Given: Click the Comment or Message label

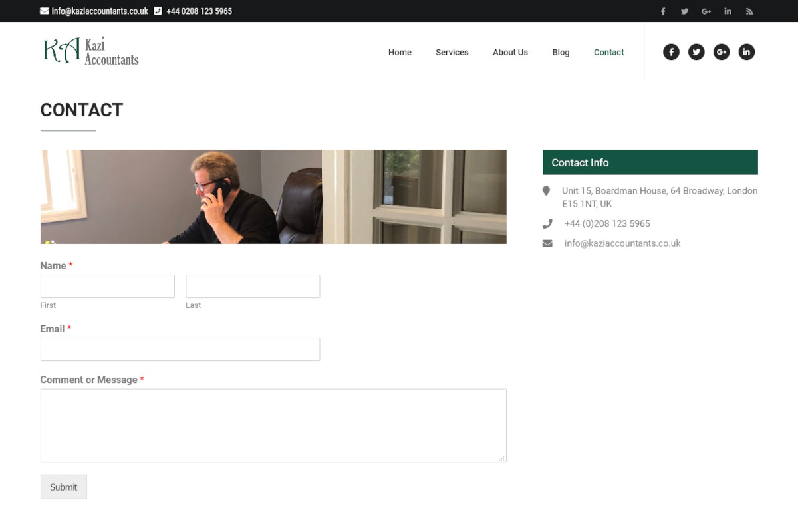Looking at the screenshot, I should pos(92,380).
